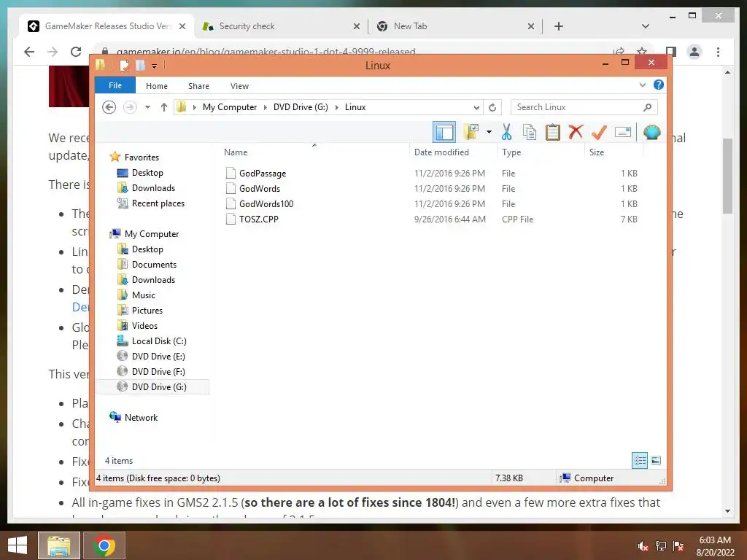Select DVD Drive (F:) in sidebar
Screen dimensions: 747x560
click(158, 371)
